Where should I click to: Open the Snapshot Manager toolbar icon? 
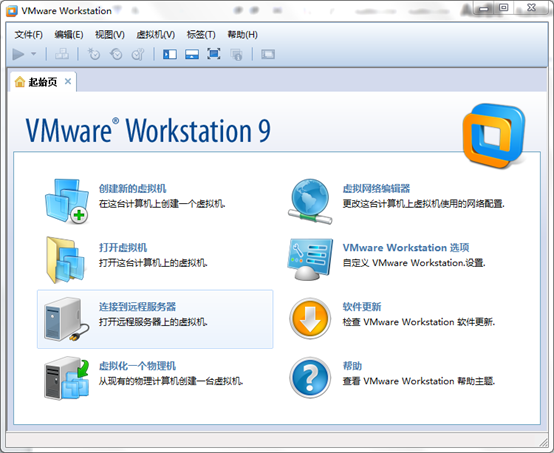tap(138, 54)
